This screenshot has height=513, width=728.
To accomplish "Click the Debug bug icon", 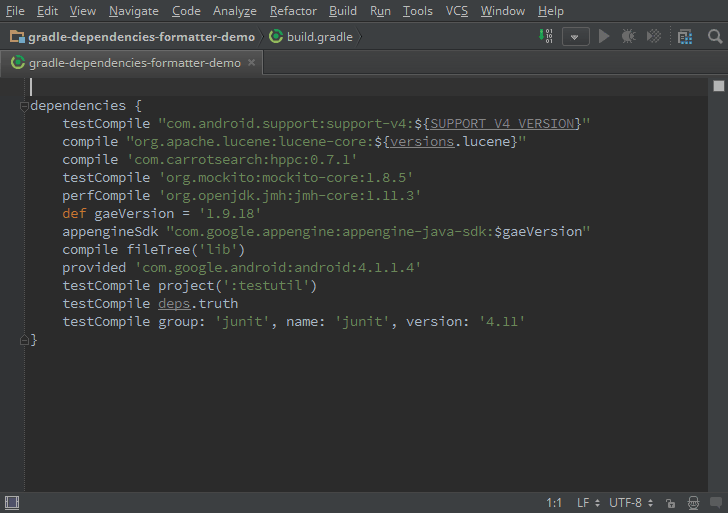I will pos(628,36).
